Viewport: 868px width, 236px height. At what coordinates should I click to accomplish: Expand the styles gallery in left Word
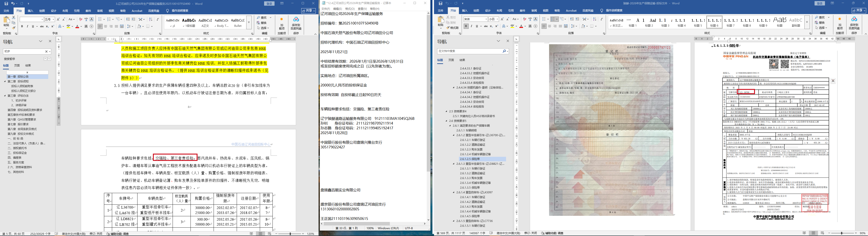click(249, 23)
